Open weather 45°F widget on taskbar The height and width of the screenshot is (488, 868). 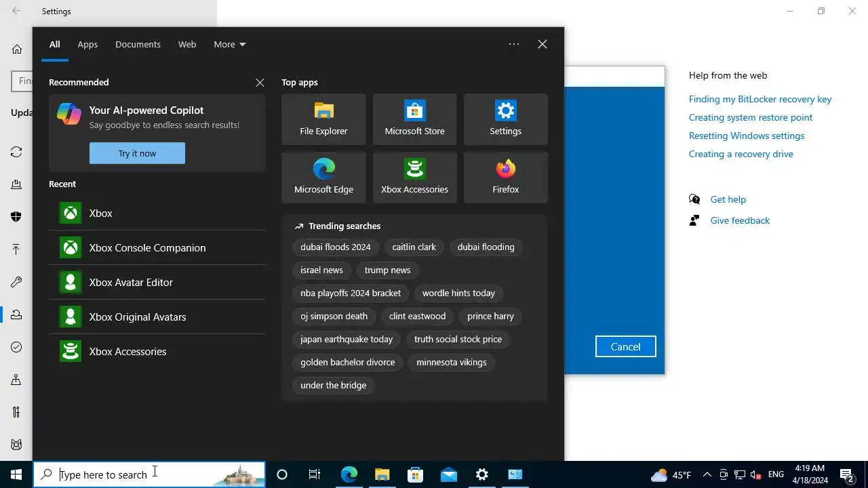pos(671,474)
